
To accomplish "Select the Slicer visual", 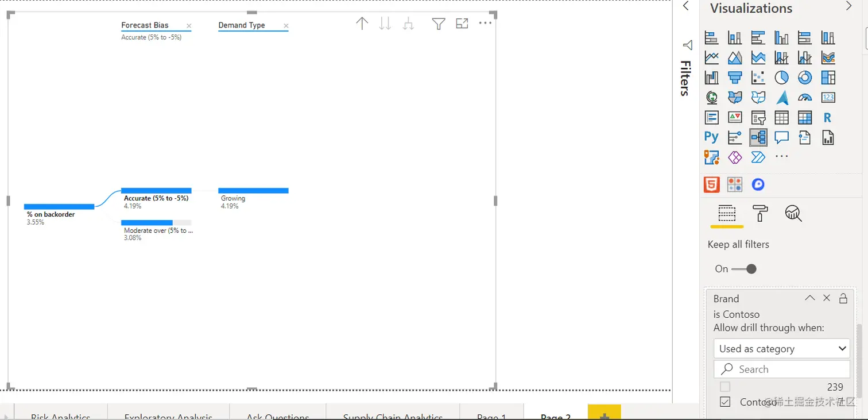I will tap(758, 118).
